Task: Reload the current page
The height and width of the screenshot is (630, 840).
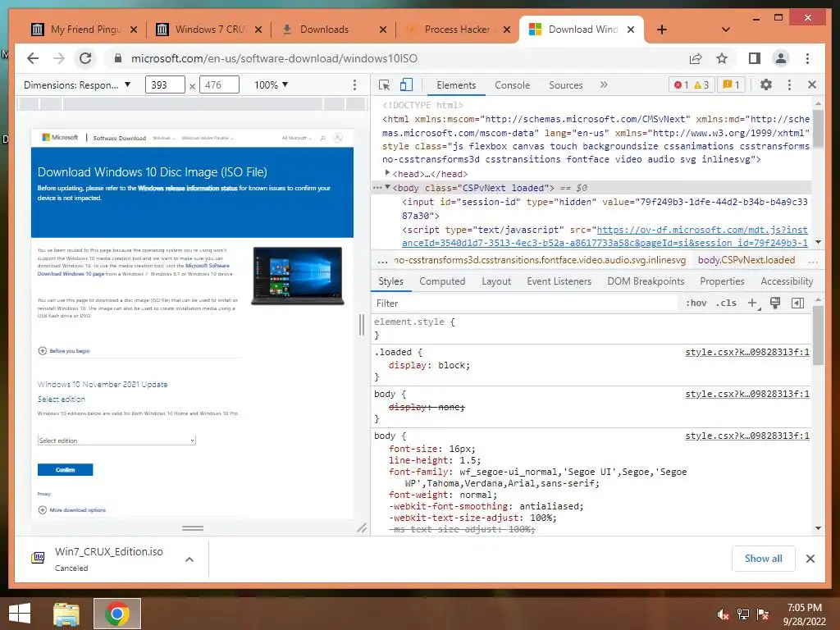Action: point(85,58)
